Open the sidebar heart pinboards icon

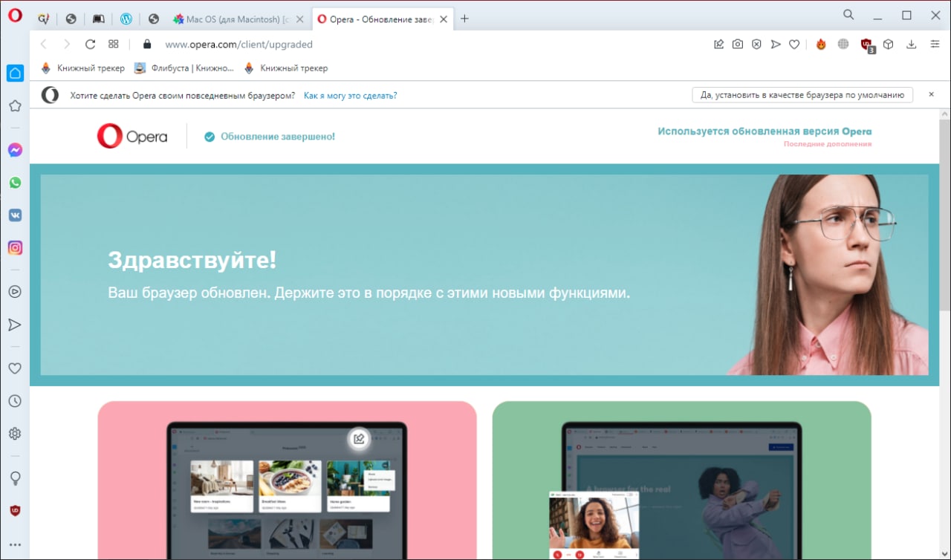tap(15, 368)
